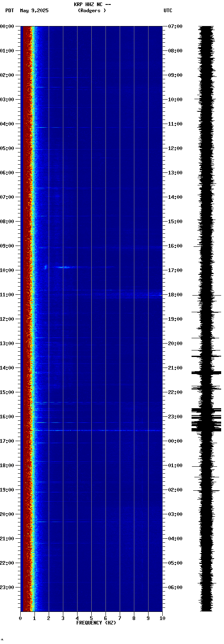Click the UTC '17:00' time label
The width and height of the screenshot is (224, 644).
tap(175, 270)
